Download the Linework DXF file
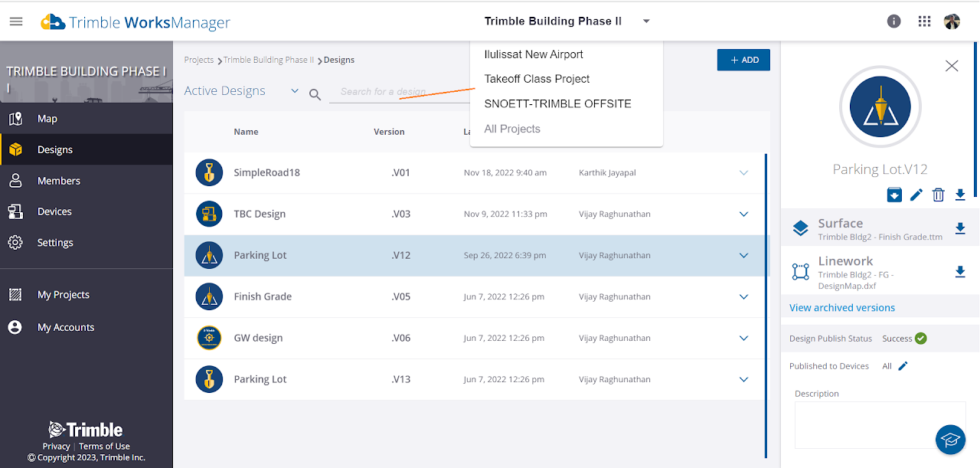980x468 pixels. point(960,271)
